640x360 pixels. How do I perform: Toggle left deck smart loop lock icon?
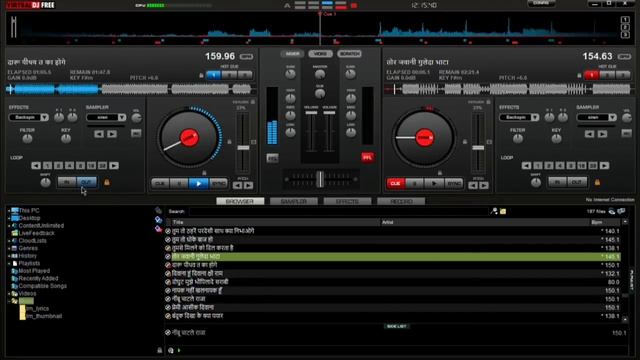pyautogui.click(x=107, y=182)
